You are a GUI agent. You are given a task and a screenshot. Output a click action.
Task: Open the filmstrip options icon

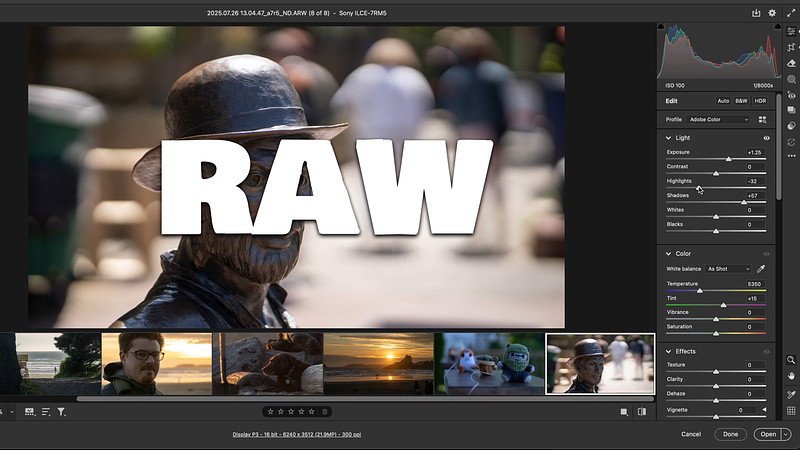[x=30, y=412]
